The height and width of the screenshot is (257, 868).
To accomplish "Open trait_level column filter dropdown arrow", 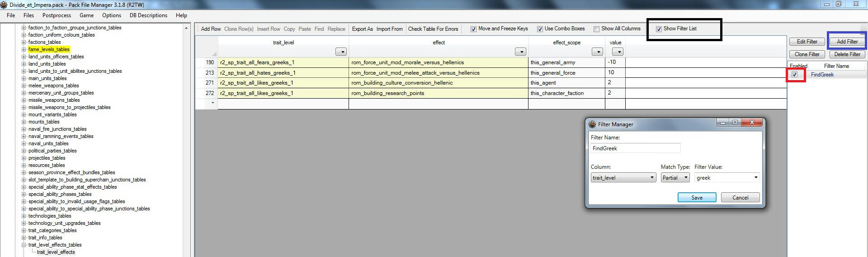I will point(341,52).
